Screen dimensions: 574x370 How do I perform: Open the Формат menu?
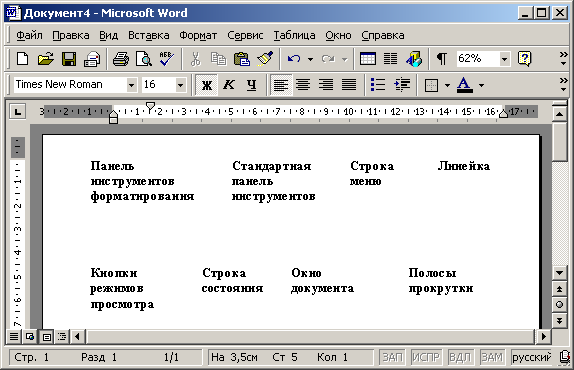198,35
